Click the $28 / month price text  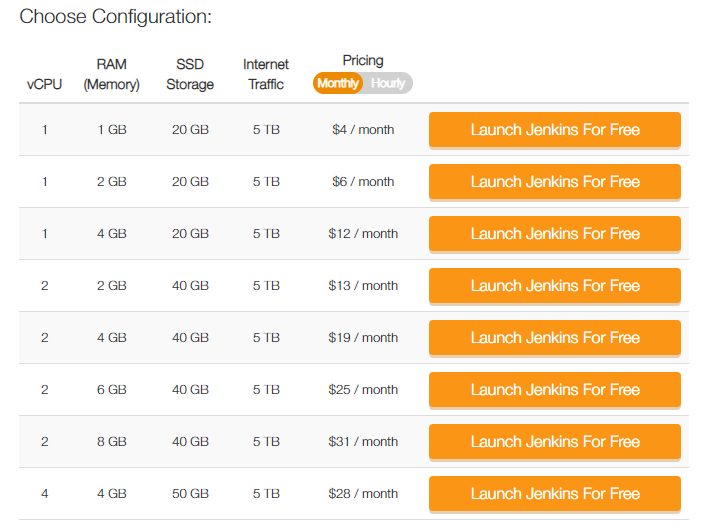pos(363,493)
